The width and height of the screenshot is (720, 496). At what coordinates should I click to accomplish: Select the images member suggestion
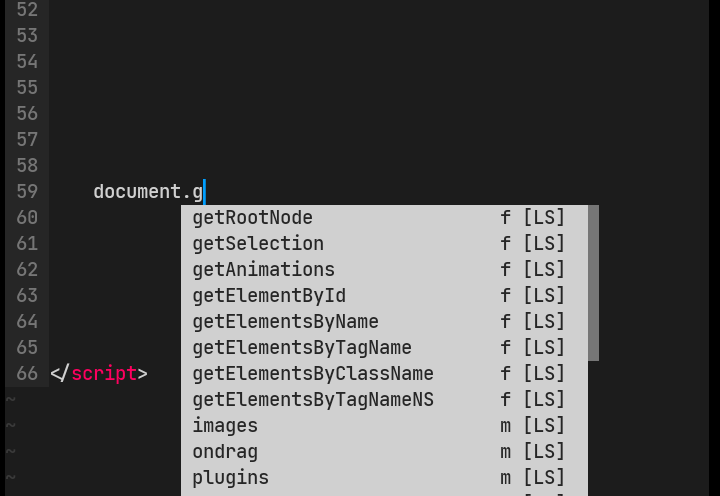coord(384,426)
